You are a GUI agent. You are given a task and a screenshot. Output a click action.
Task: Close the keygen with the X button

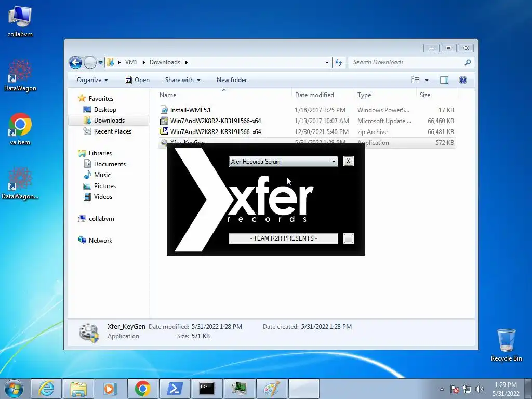tap(349, 161)
